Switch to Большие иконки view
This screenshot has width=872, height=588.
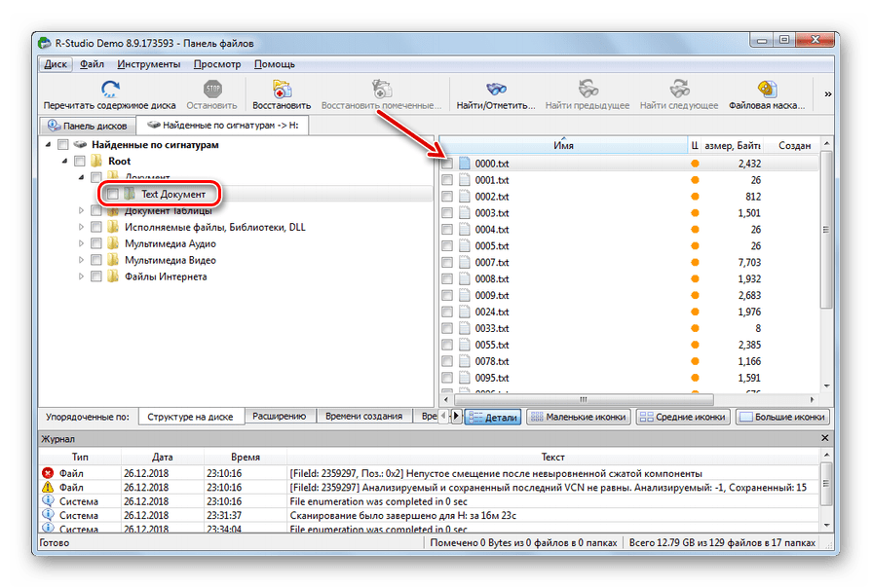[782, 417]
